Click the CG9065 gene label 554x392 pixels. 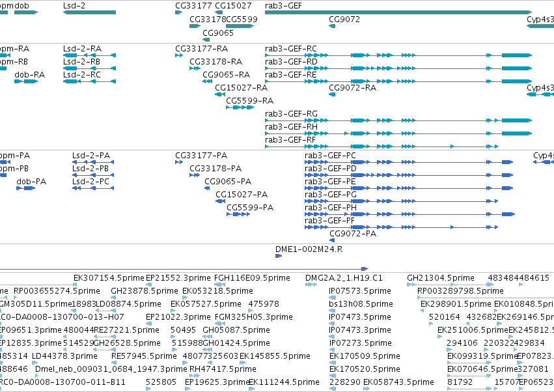(218, 33)
